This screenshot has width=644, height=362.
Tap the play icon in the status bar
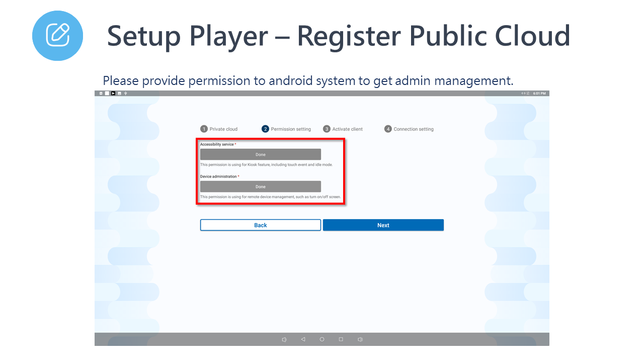[113, 94]
